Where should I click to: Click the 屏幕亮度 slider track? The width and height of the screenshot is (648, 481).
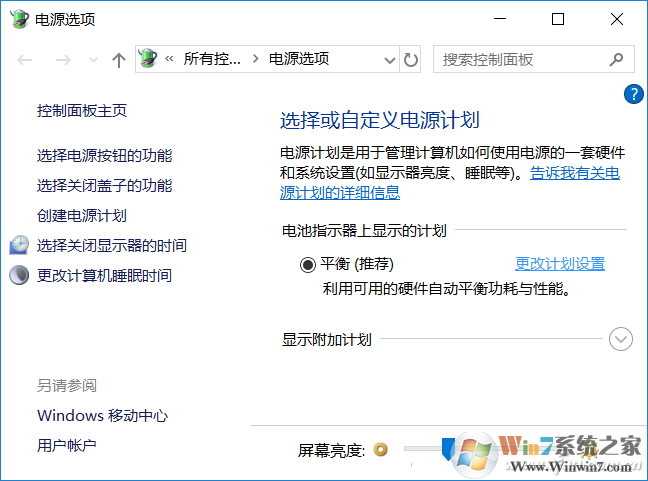(420, 450)
